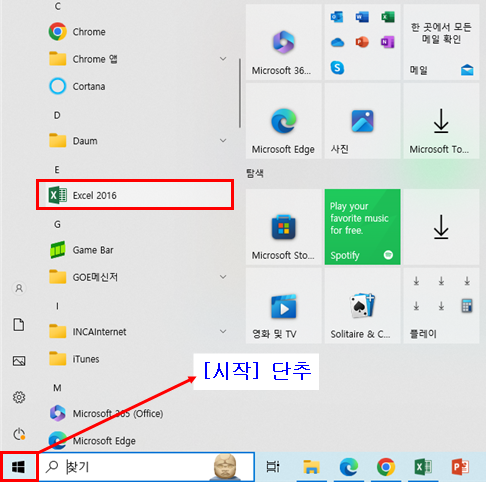
Task: Expand the INCAInternet folder chevron
Action: click(x=223, y=331)
